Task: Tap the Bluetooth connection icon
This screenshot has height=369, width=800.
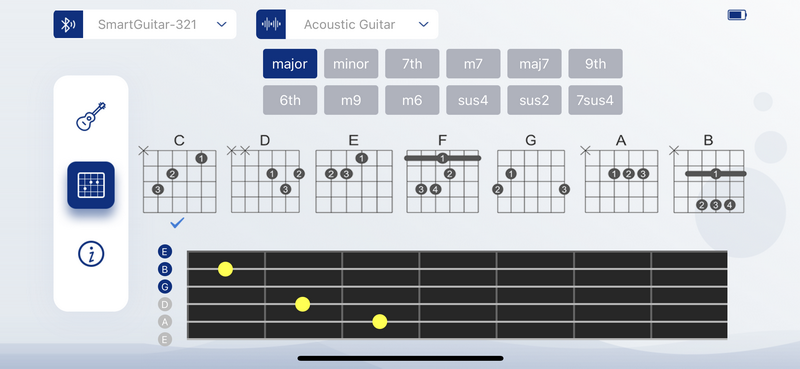Action: point(68,24)
